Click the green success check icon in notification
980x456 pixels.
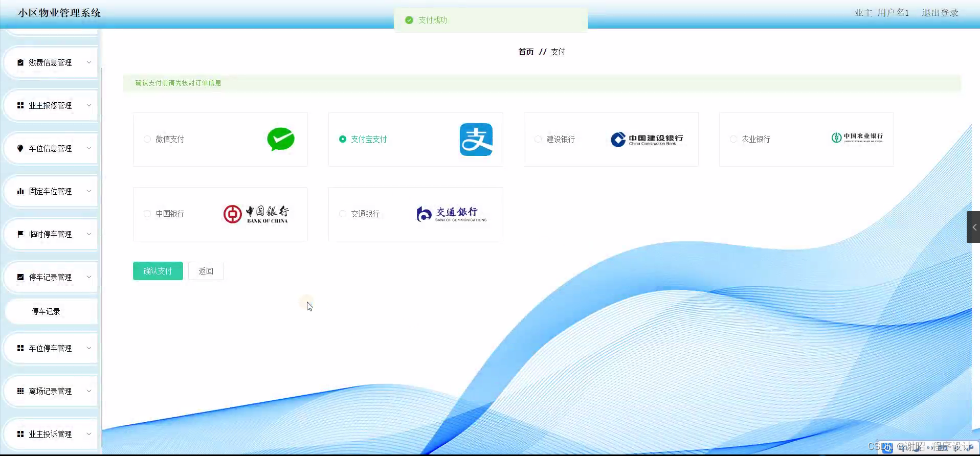[409, 20]
